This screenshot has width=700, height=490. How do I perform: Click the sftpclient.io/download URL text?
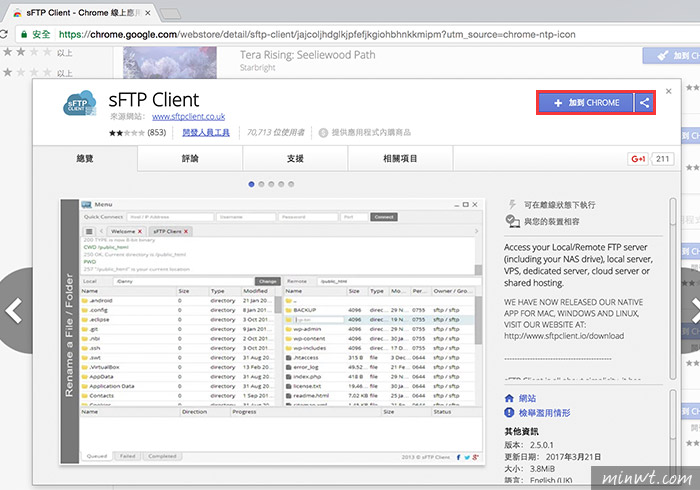click(564, 336)
